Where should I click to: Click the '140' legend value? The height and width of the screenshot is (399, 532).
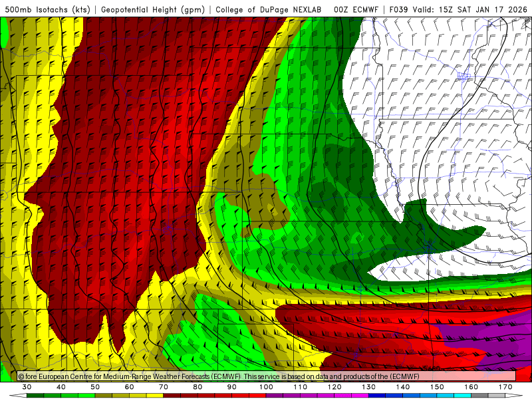tap(403, 387)
